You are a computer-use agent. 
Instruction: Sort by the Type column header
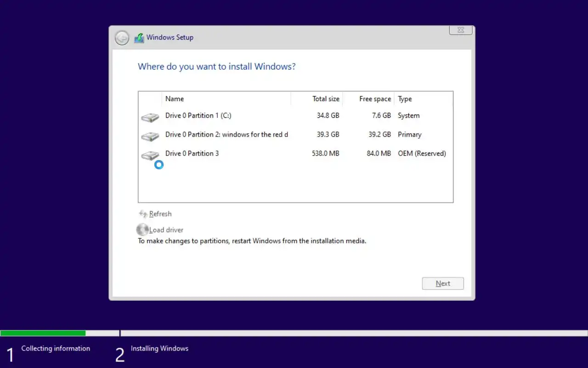point(424,99)
